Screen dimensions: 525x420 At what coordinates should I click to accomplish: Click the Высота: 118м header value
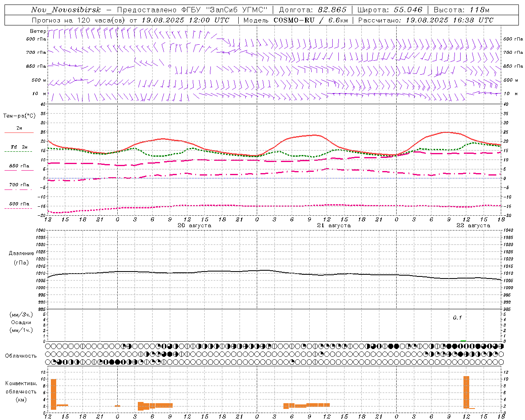pyautogui.click(x=462, y=10)
